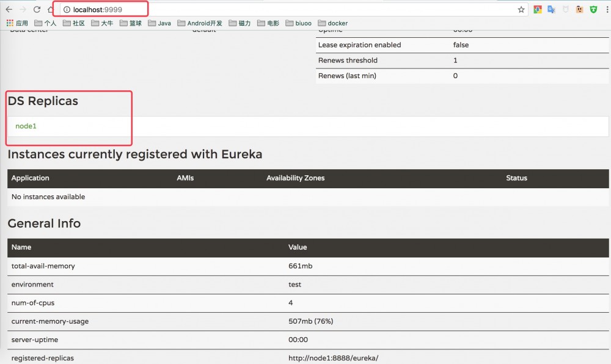Click the num-of-cpus value 4
The width and height of the screenshot is (611, 364).
[x=290, y=303]
